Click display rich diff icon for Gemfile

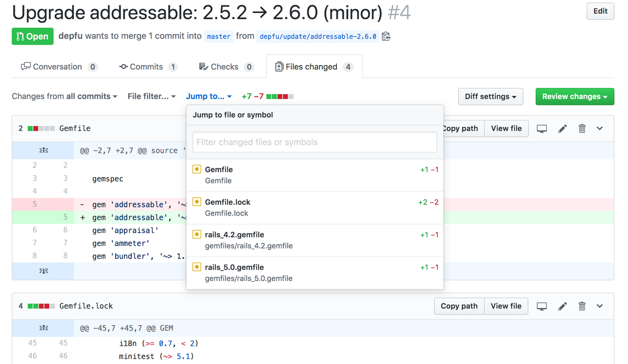pyautogui.click(x=541, y=129)
